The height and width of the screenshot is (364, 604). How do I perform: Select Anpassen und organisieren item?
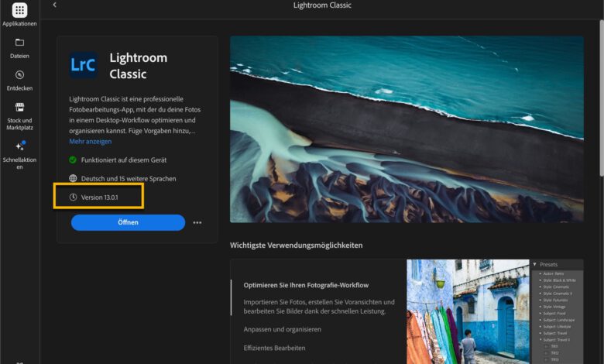[x=282, y=329]
